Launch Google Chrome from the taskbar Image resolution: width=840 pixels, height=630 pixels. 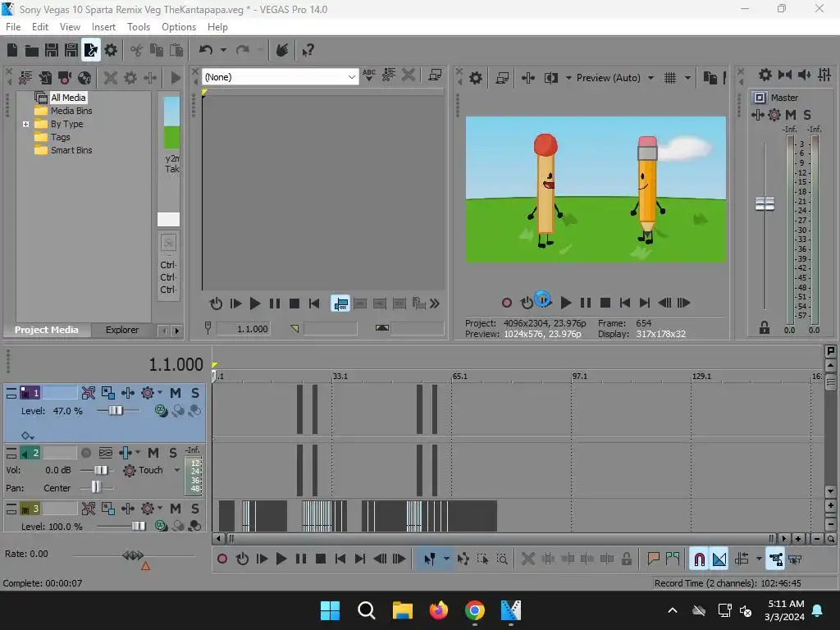click(475, 610)
